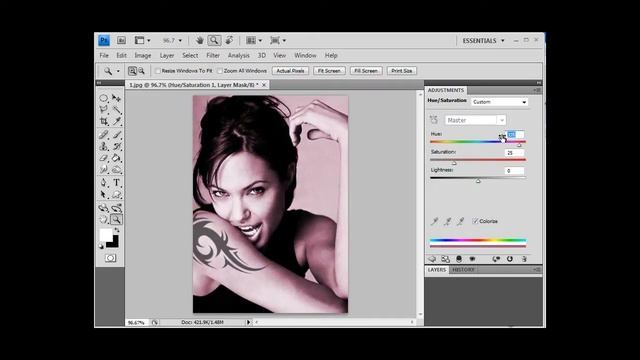This screenshot has height=360, width=640.
Task: Open the Screen Mode dropdown
Action: (278, 40)
